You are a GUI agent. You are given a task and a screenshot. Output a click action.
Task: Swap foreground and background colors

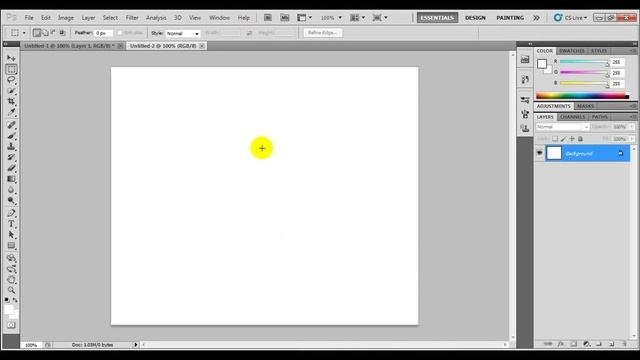click(x=15, y=300)
